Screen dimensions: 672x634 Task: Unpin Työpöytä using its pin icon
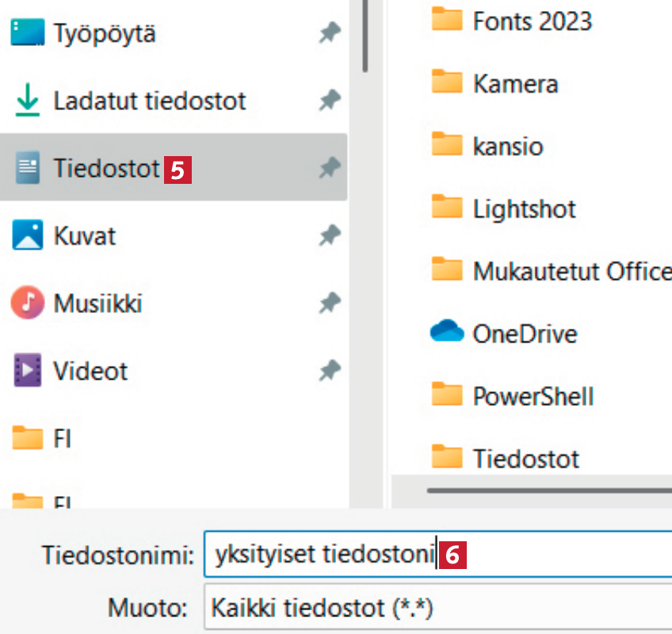click(330, 33)
